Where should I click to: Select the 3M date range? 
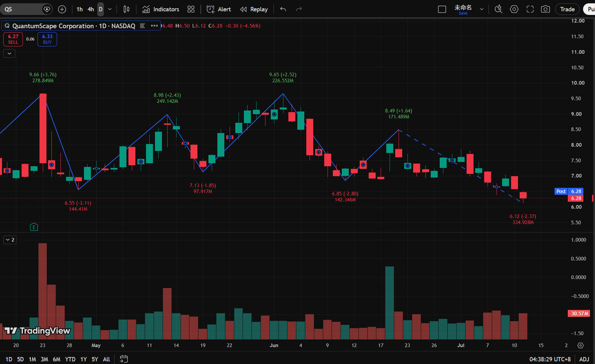coord(45,359)
